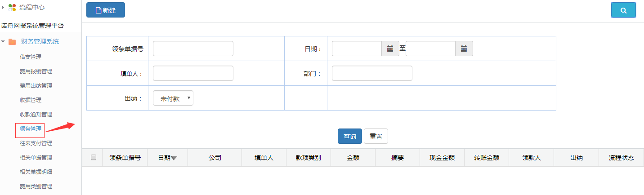Go to 借支管理 in sidebar
The image size is (644, 195).
click(x=30, y=57)
